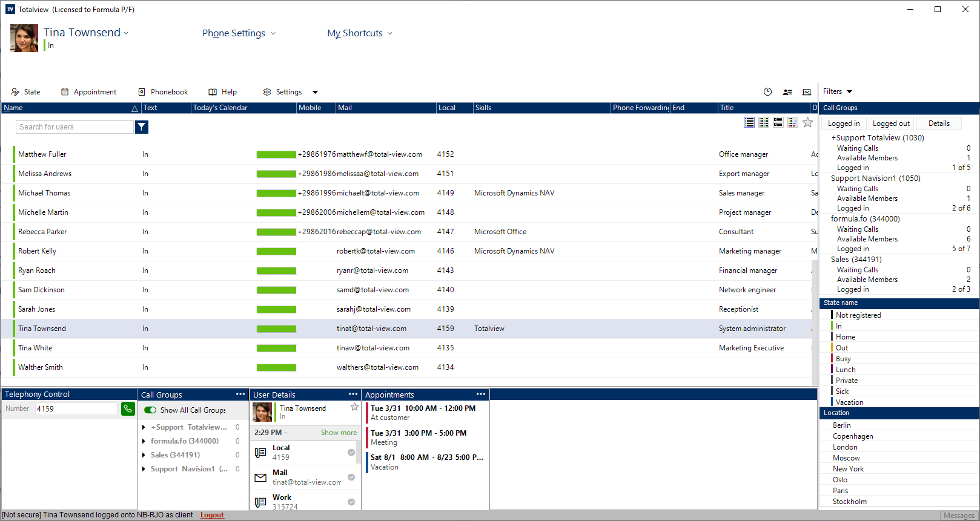Viewport: 980px width, 521px height.
Task: Click the Totalview app icon in title bar
Action: [10, 9]
